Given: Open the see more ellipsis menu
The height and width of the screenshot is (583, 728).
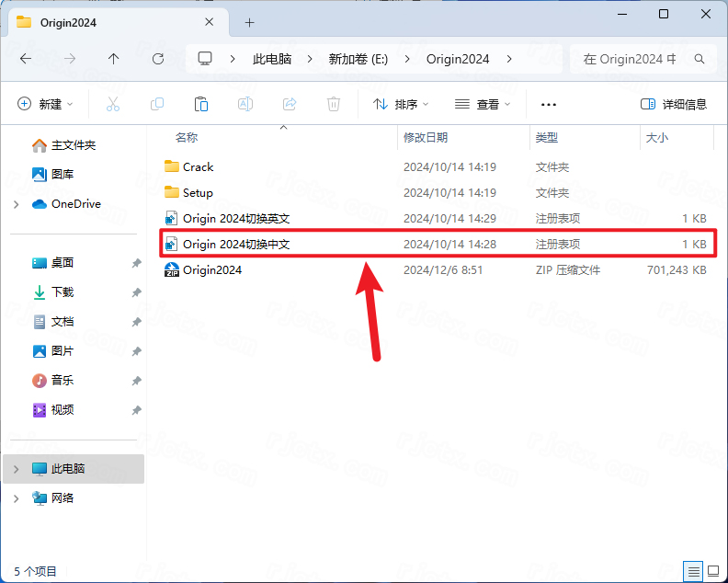Looking at the screenshot, I should click(x=549, y=105).
